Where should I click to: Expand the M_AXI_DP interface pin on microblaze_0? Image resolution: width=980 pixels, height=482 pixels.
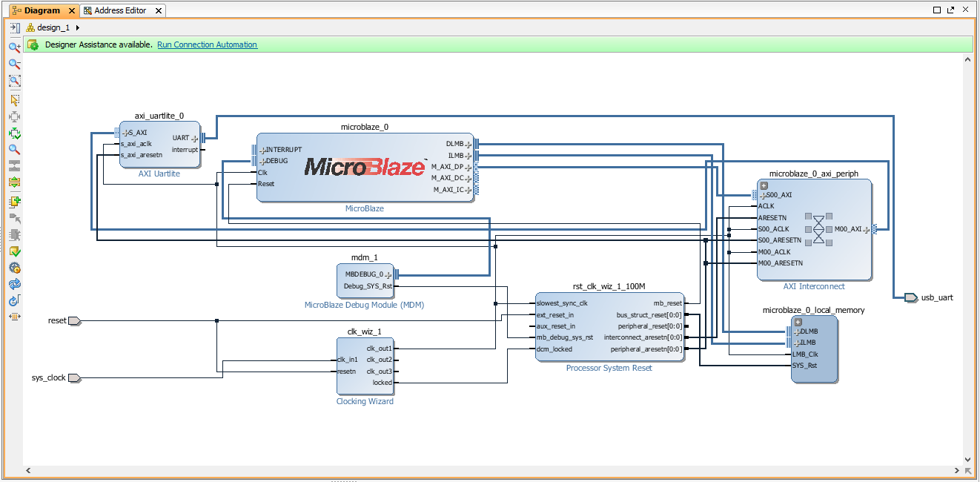468,167
